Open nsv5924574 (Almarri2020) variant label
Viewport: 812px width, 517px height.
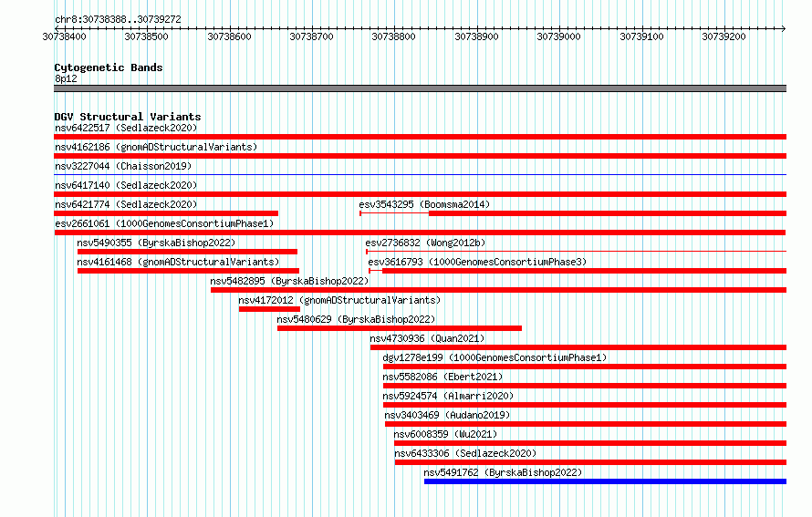[x=448, y=396]
